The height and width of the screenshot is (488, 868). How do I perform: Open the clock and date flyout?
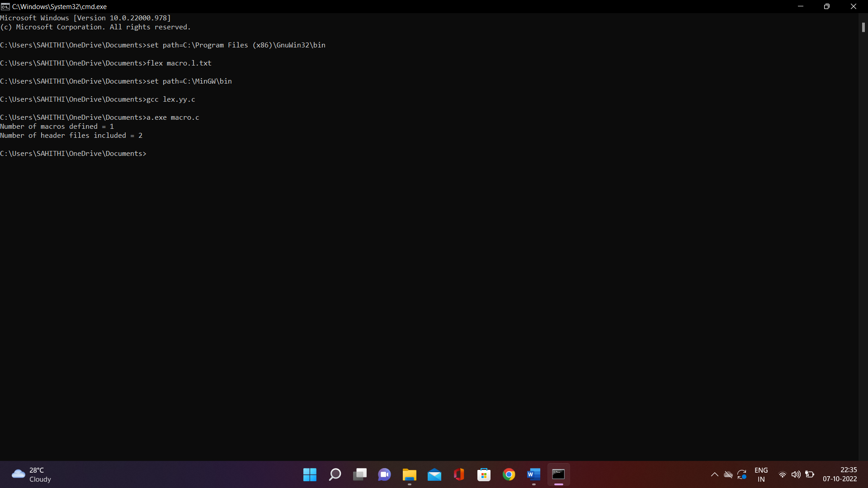pyautogui.click(x=840, y=474)
